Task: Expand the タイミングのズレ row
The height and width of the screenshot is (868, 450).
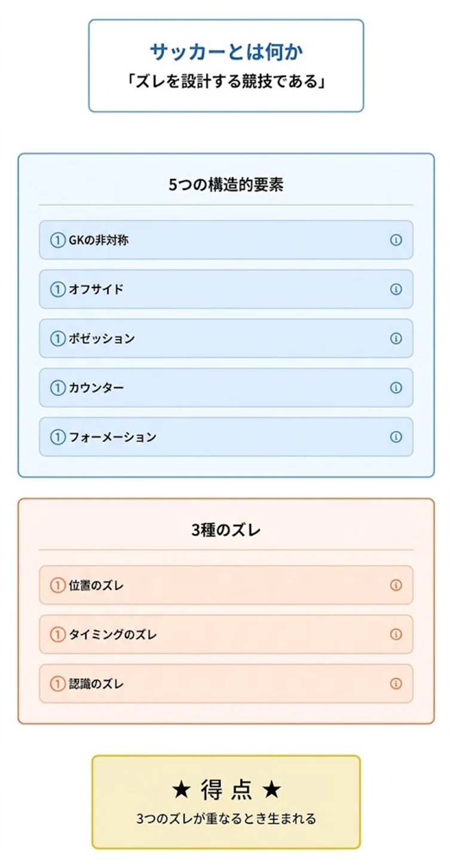Action: click(x=226, y=634)
